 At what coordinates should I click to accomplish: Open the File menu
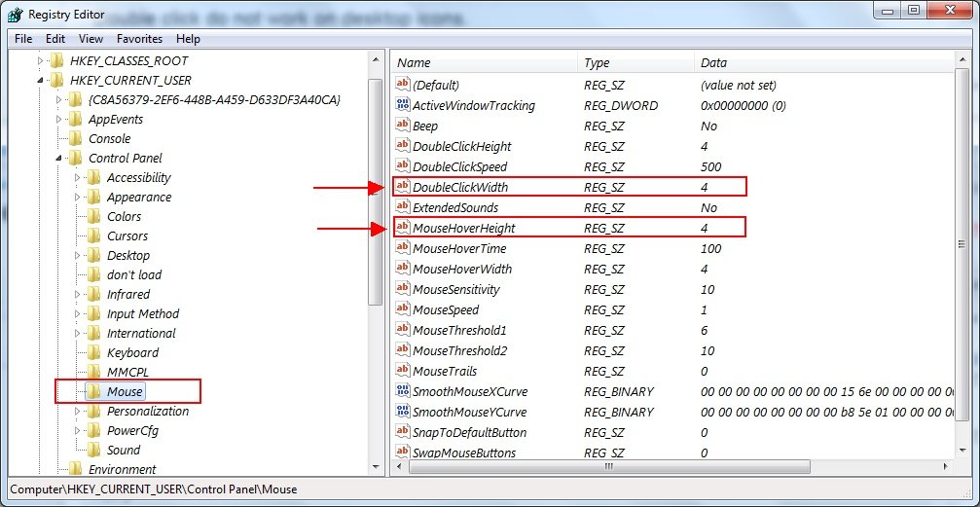point(23,39)
